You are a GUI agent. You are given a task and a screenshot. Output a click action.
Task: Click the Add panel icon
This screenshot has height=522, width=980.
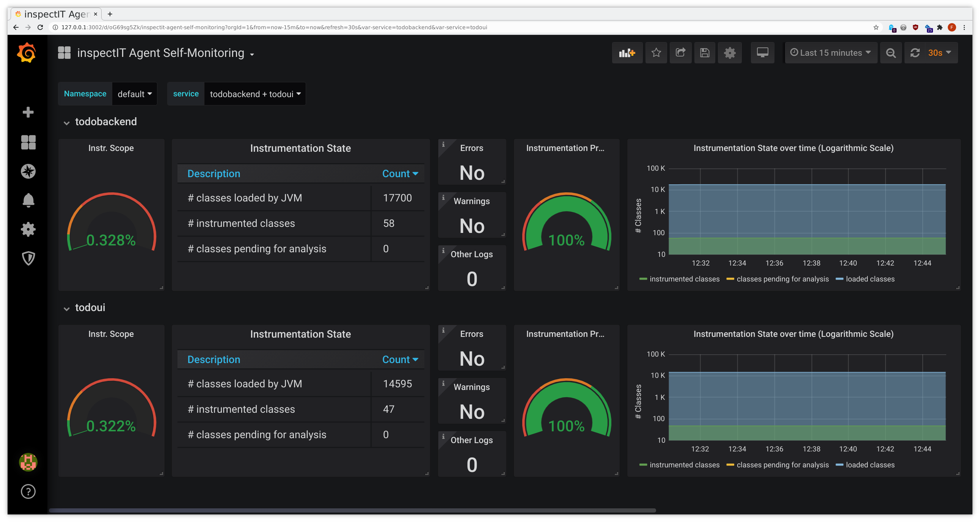point(627,53)
